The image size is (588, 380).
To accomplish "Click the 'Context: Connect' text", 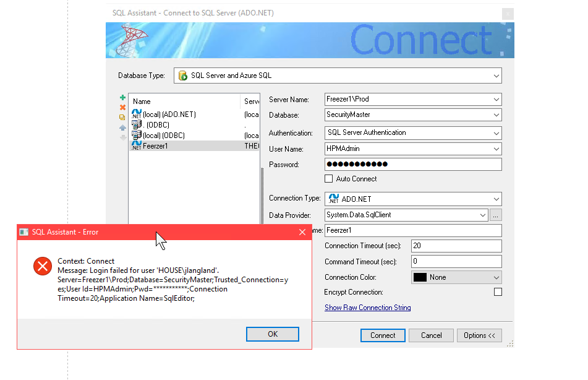I will click(86, 261).
